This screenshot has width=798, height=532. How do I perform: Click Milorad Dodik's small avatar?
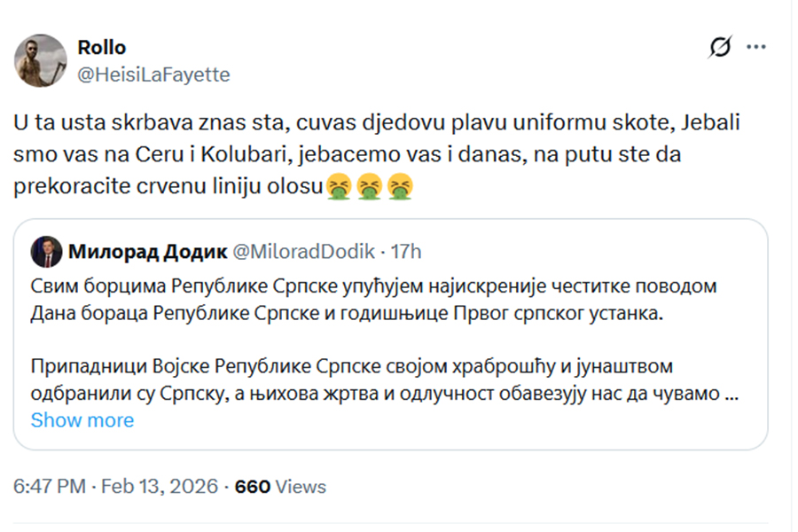[x=46, y=253]
